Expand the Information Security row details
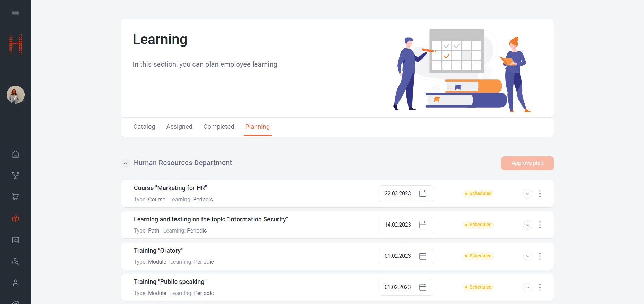644x304 pixels. (x=527, y=225)
